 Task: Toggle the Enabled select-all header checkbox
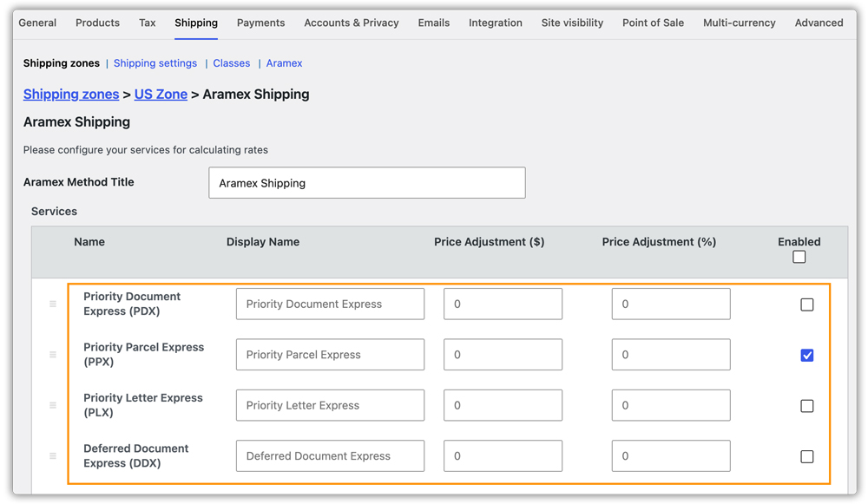tap(799, 257)
